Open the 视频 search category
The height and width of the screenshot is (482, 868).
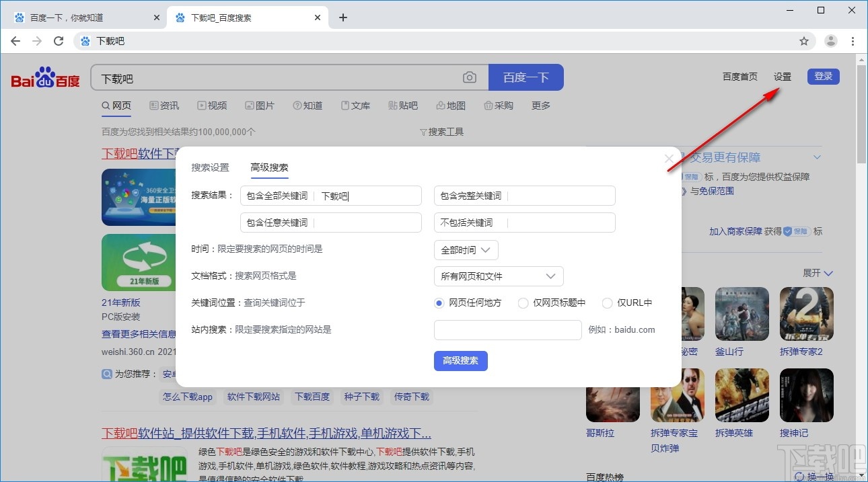click(x=212, y=106)
